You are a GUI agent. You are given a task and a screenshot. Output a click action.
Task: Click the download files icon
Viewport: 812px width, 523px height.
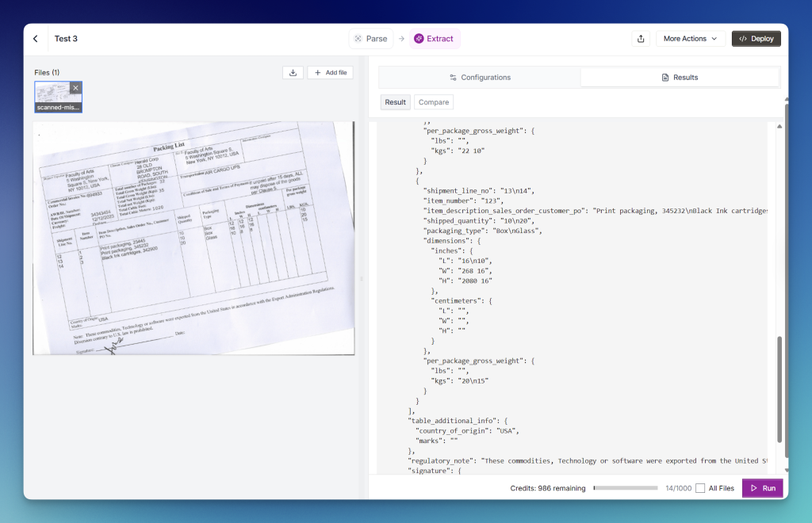[x=293, y=73]
